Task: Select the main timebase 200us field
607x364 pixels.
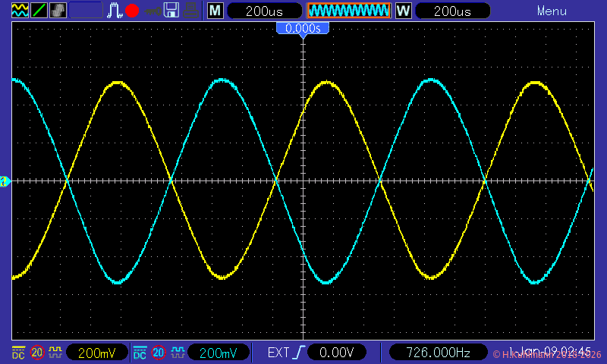Action: [x=264, y=11]
